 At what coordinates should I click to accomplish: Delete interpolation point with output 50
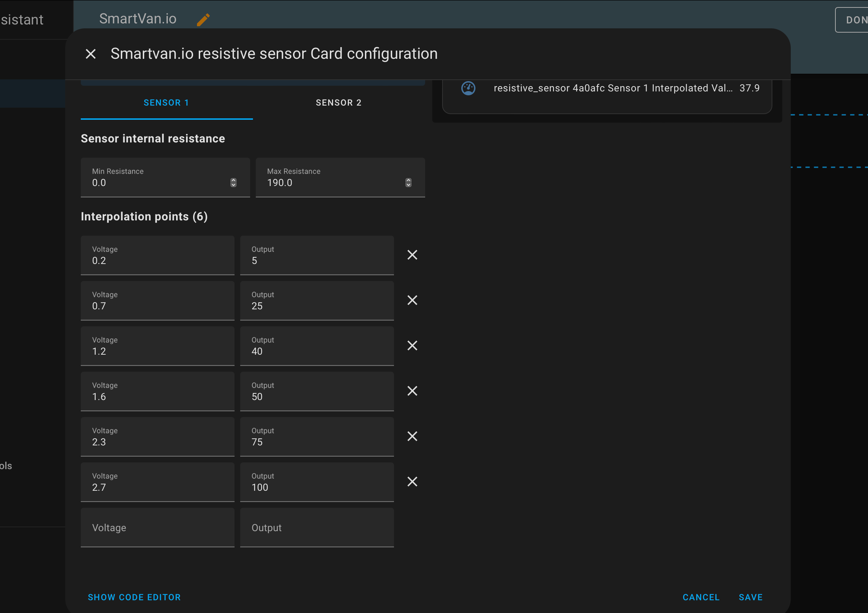(412, 391)
